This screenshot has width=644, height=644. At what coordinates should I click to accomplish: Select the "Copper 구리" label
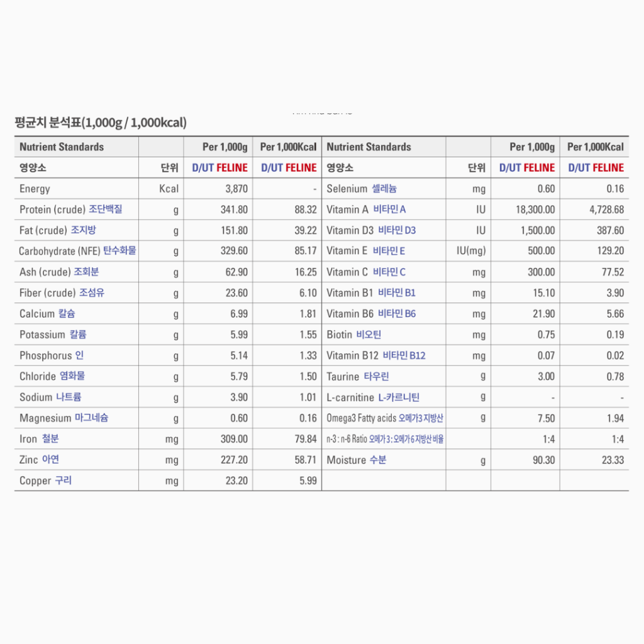click(45, 480)
